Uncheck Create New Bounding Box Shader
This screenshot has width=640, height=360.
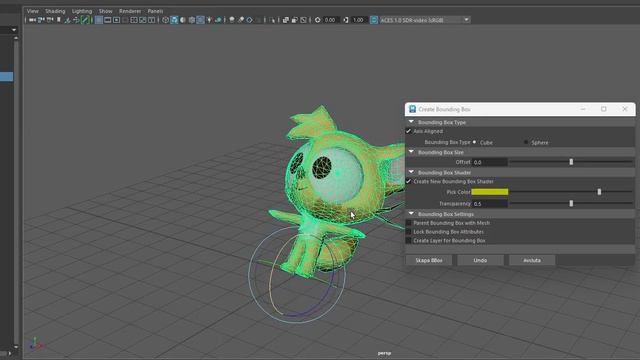(409, 181)
